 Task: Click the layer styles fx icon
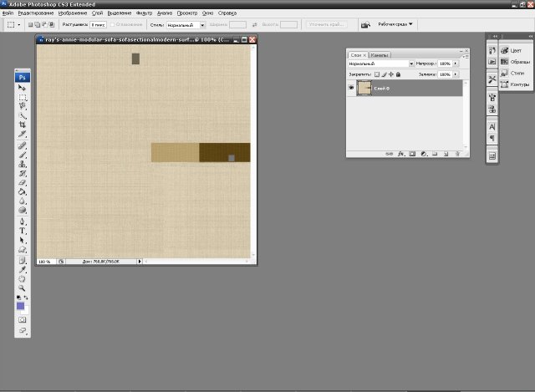401,154
